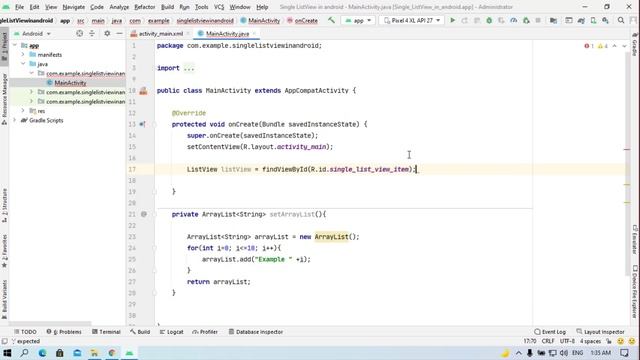640x360 pixels.
Task: Click the gutter icon on line 10
Action: point(143,91)
